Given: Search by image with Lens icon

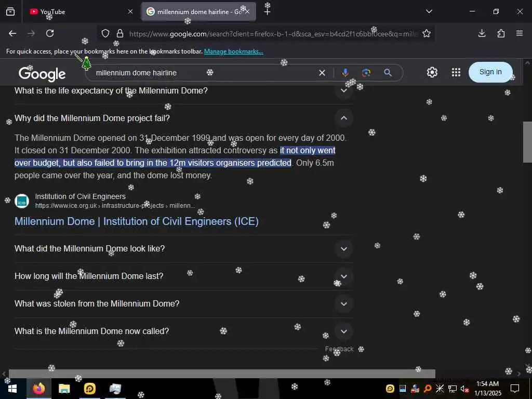Looking at the screenshot, I should 366,73.
